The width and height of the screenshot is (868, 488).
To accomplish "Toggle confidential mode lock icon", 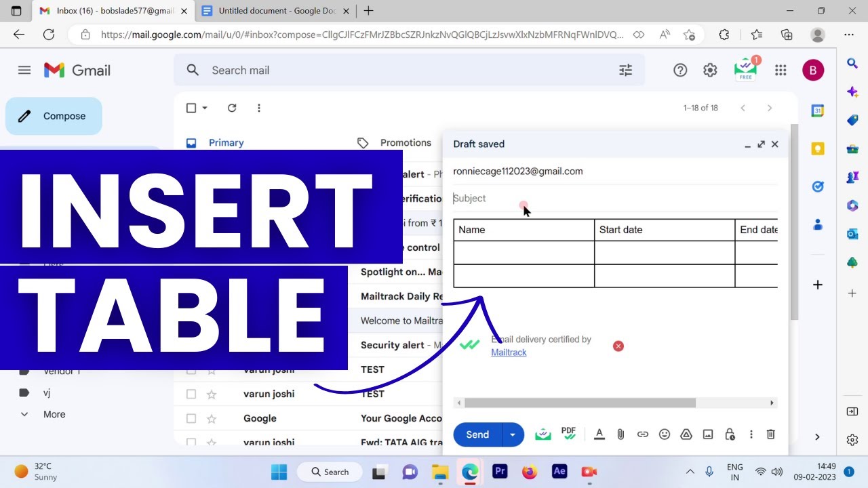I will click(730, 434).
